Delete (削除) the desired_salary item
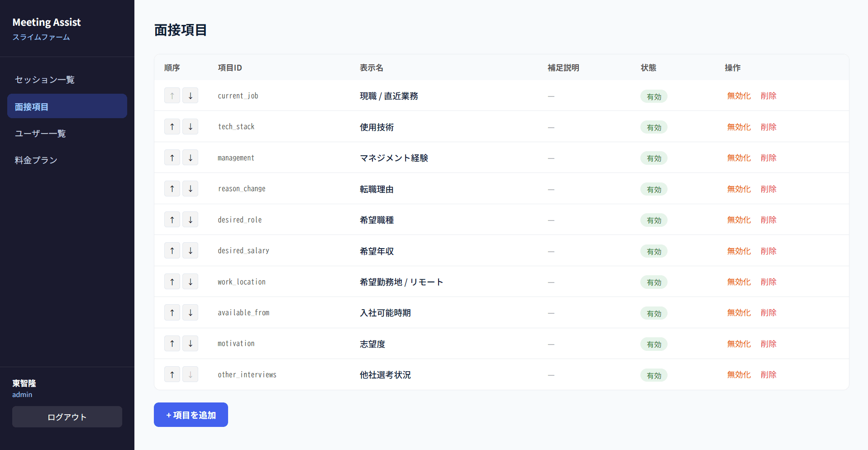Screen dimensions: 868x450 point(768,251)
